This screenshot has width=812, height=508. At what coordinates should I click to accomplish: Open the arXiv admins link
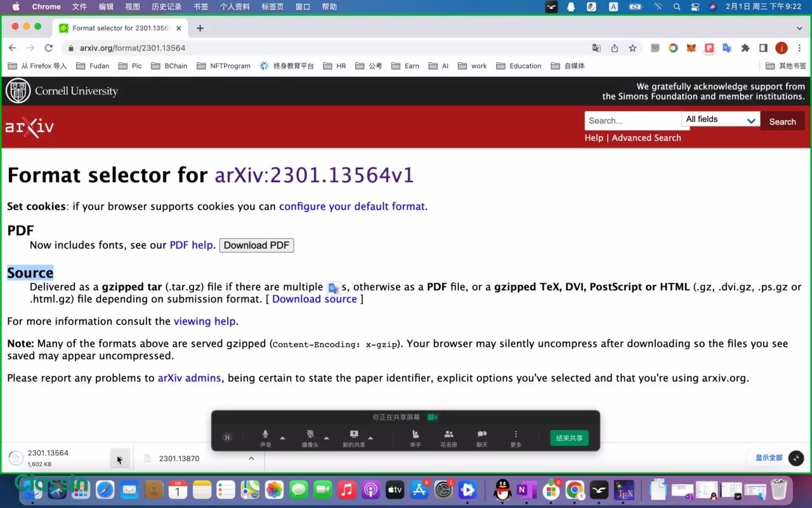(190, 378)
